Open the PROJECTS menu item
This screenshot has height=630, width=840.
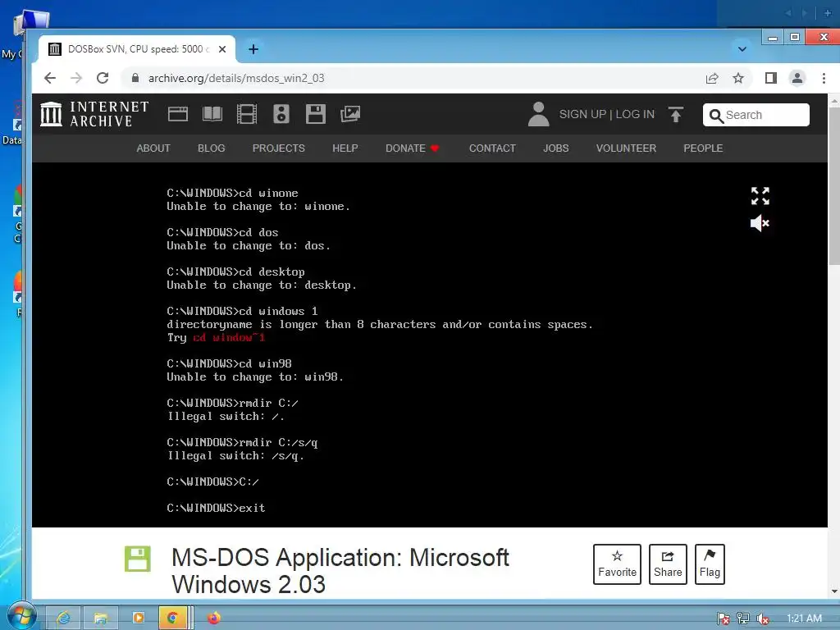click(x=279, y=148)
